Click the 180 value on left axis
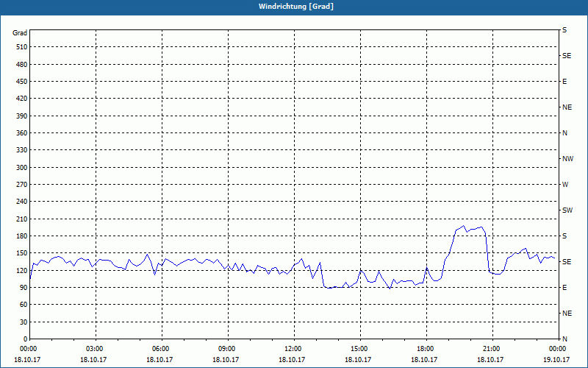 click(22, 236)
